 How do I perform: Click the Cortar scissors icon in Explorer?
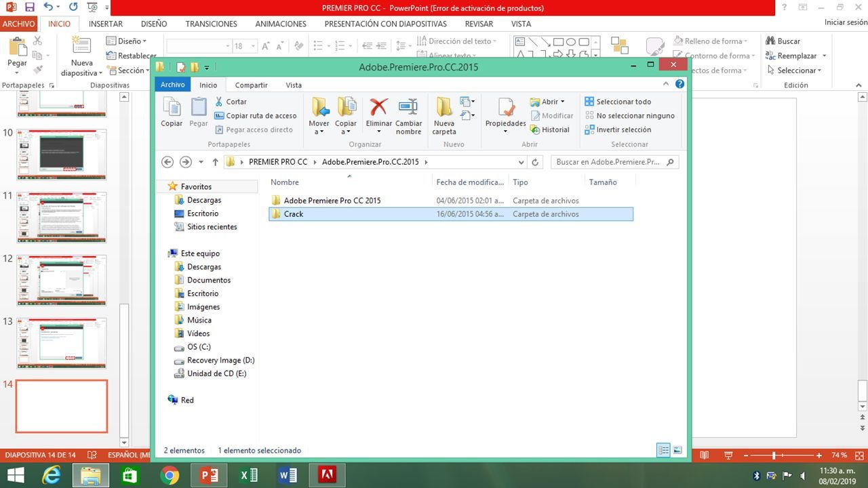point(220,102)
